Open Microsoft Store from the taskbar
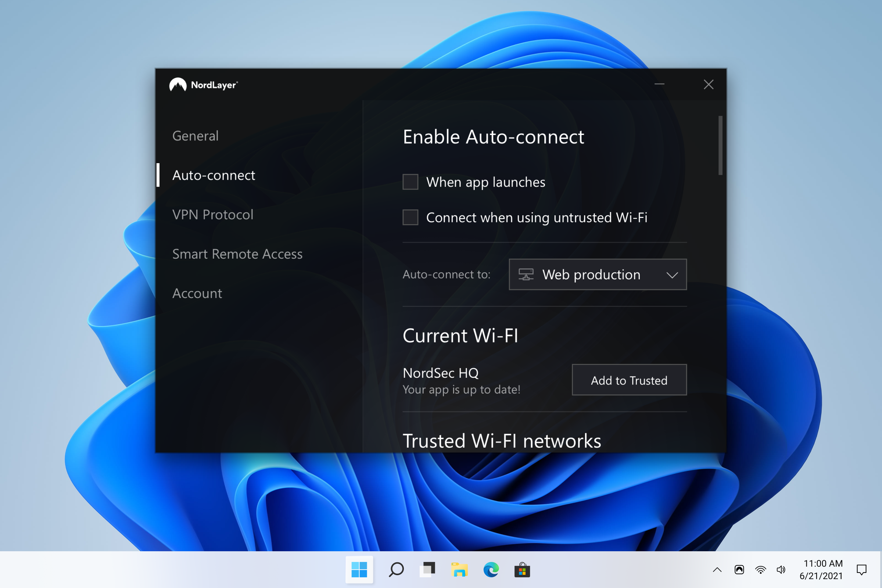882x588 pixels. click(522, 570)
